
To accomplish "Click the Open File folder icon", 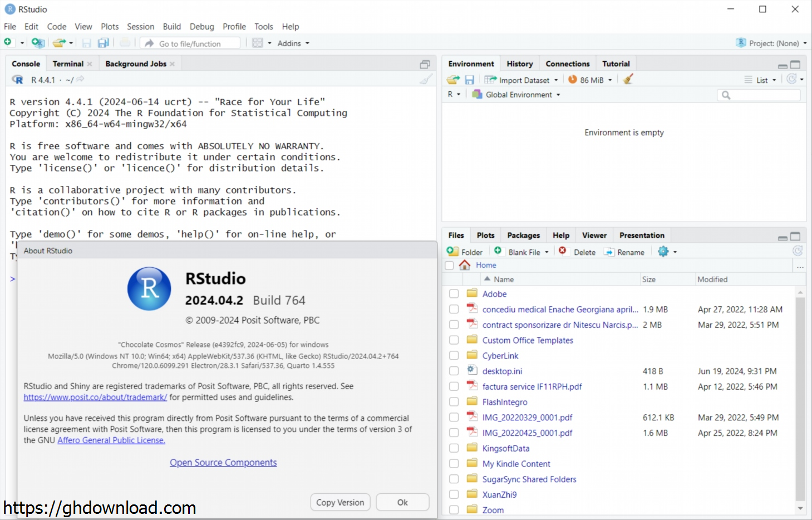I will 59,43.
